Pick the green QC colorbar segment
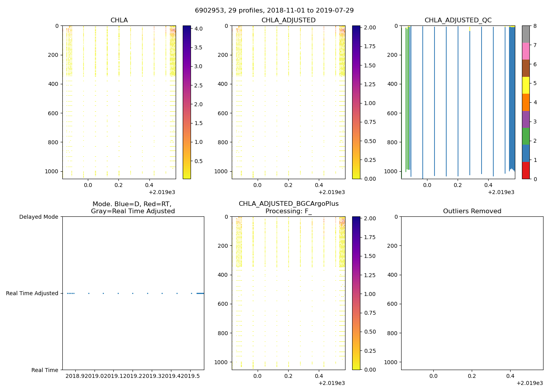Viewport: 549px width, 392px height. click(525, 136)
